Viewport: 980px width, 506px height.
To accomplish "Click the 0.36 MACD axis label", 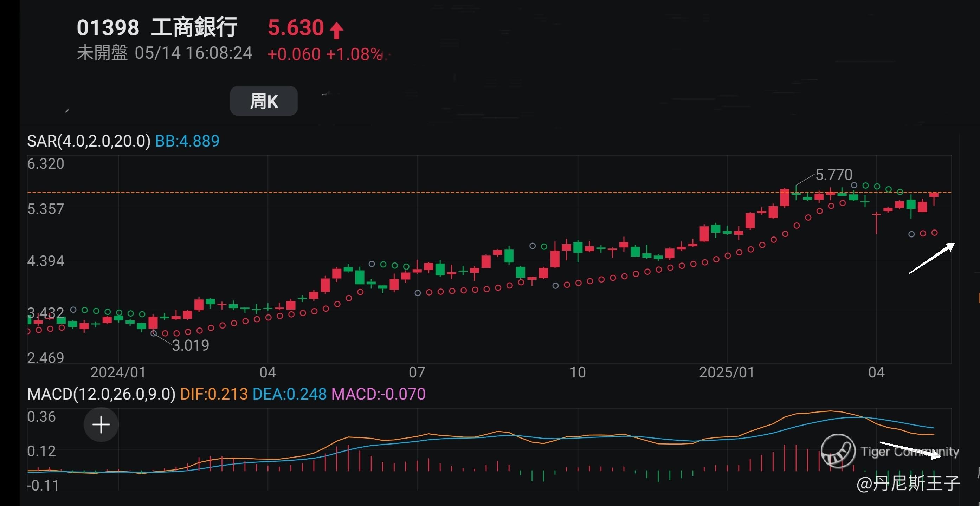I will 41,417.
